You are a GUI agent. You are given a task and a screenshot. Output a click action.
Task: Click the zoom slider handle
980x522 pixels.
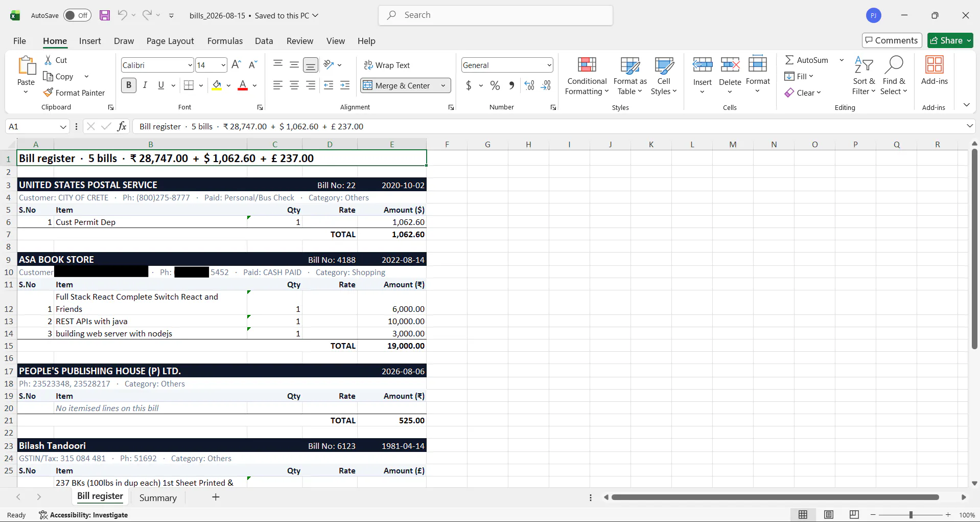[911, 515]
